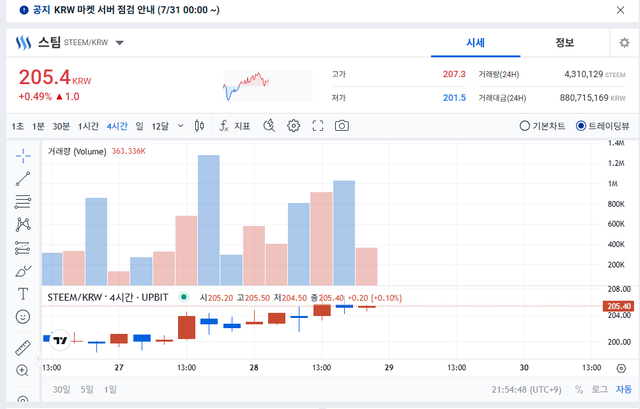Toggle 자동 auto scale
This screenshot has width=640, height=409.
(624, 389)
